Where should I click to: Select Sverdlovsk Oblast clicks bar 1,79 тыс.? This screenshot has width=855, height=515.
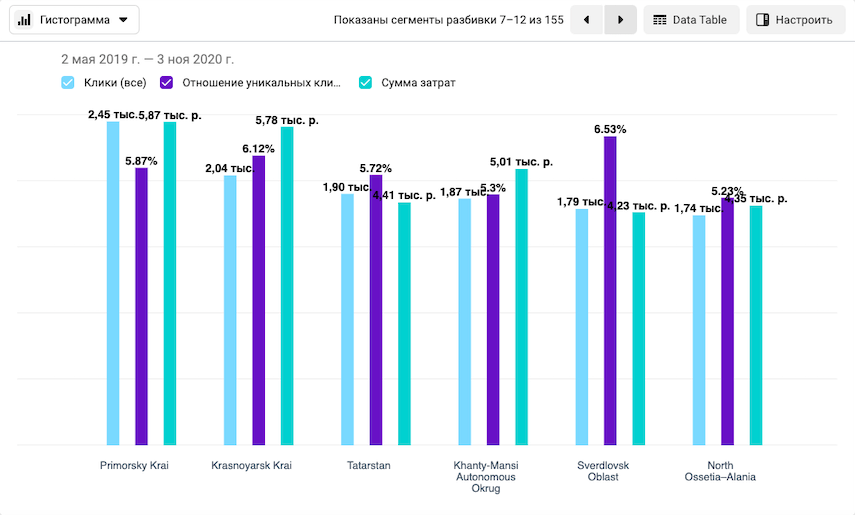[582, 327]
